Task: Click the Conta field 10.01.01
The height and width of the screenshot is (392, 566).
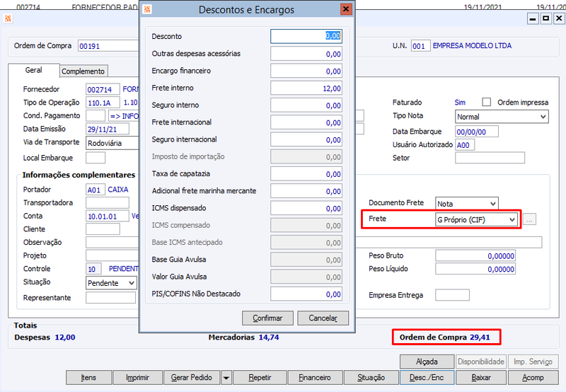Action: tap(108, 216)
